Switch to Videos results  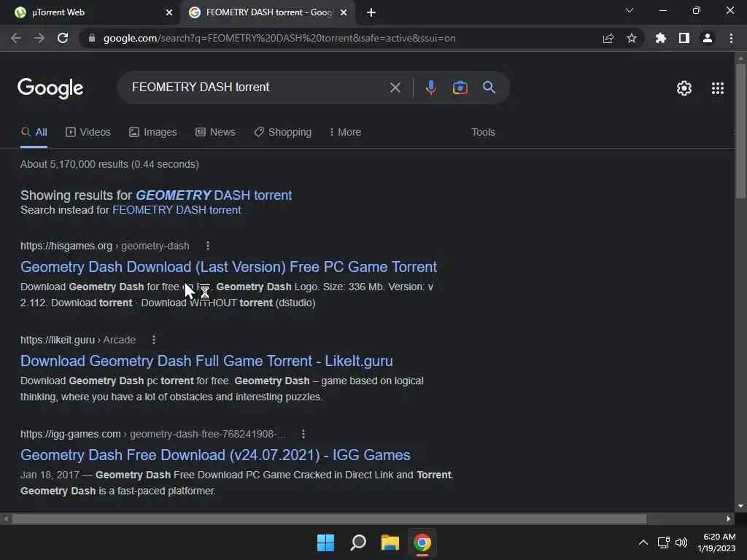coord(88,133)
